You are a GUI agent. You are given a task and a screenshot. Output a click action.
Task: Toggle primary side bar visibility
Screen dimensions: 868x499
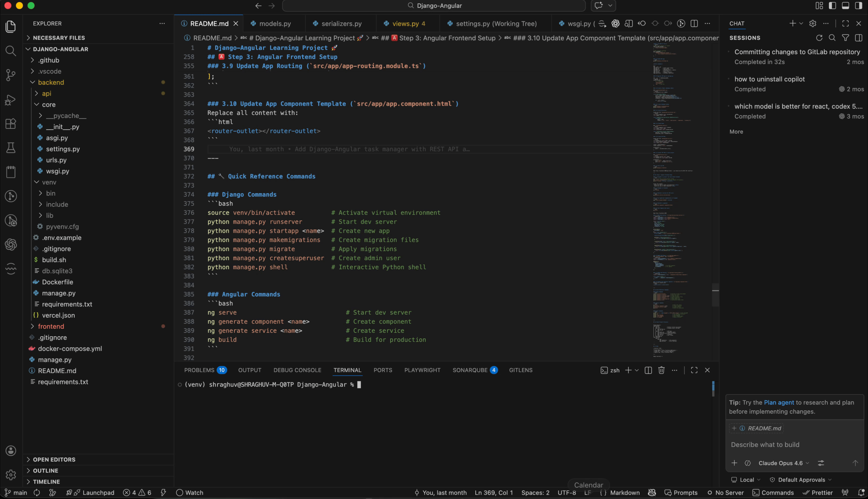(832, 6)
